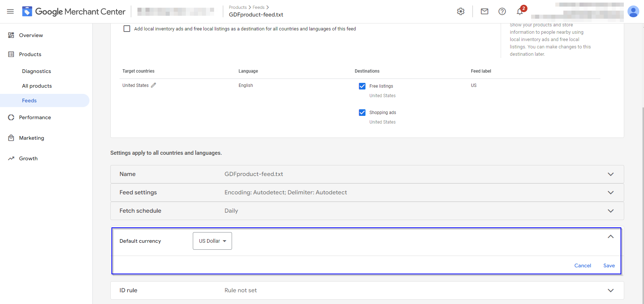Click the Marketing bag icon
This screenshot has width=644, height=304.
coord(11,138)
